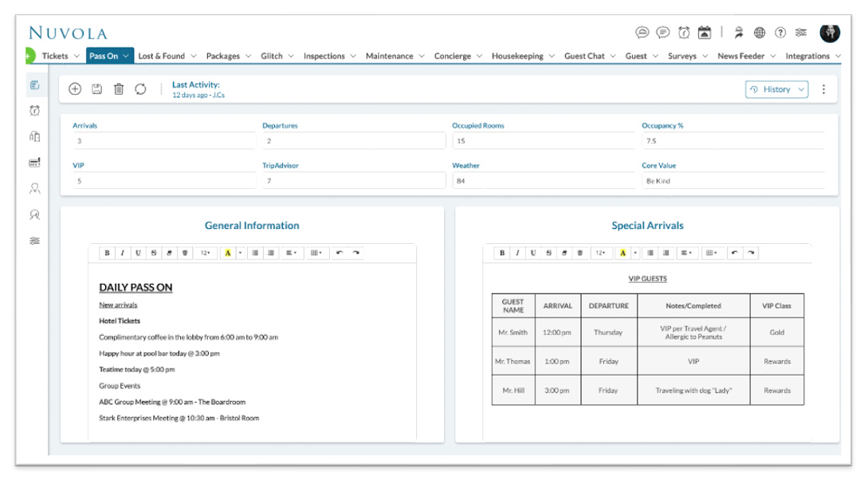Open the History dropdown

776,89
